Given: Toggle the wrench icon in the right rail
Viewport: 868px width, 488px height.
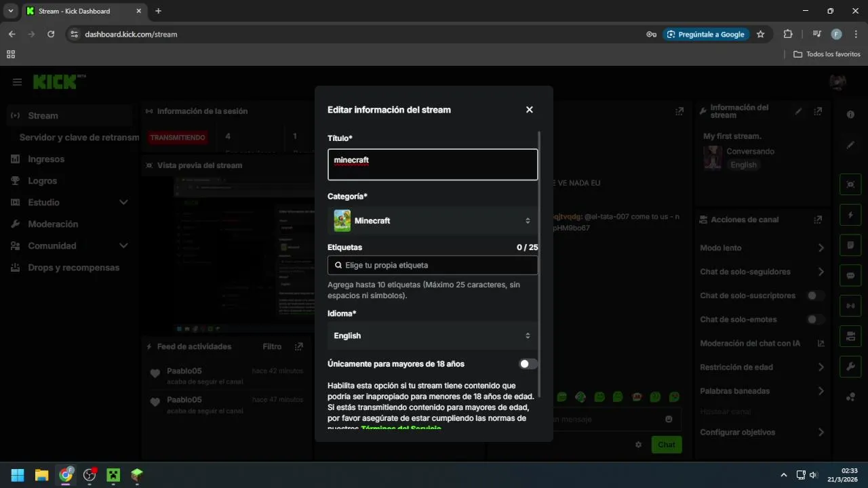Looking at the screenshot, I should tap(850, 367).
